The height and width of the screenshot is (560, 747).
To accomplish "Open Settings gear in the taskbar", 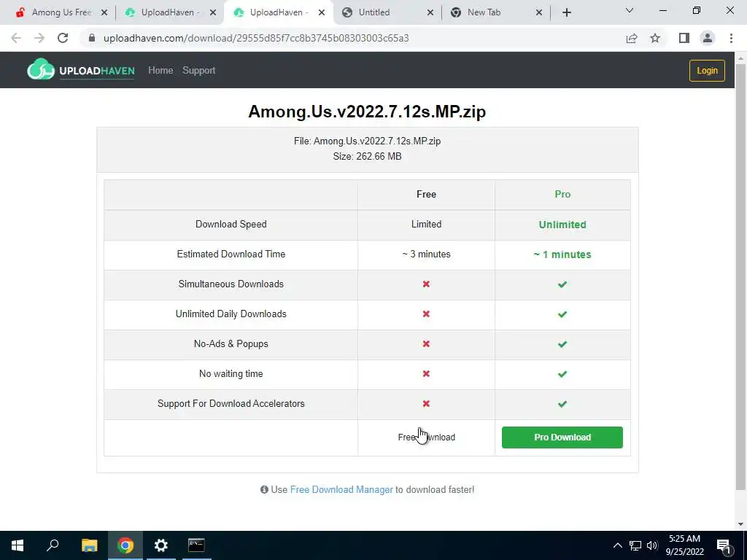I will click(x=161, y=545).
